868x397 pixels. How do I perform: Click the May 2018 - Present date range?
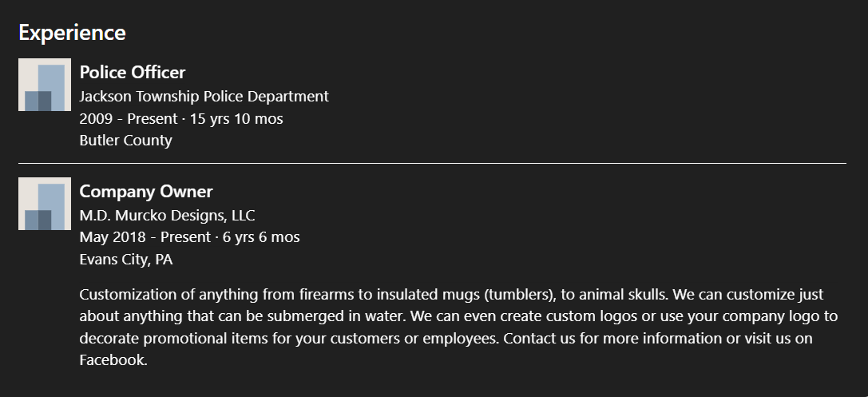tap(145, 237)
